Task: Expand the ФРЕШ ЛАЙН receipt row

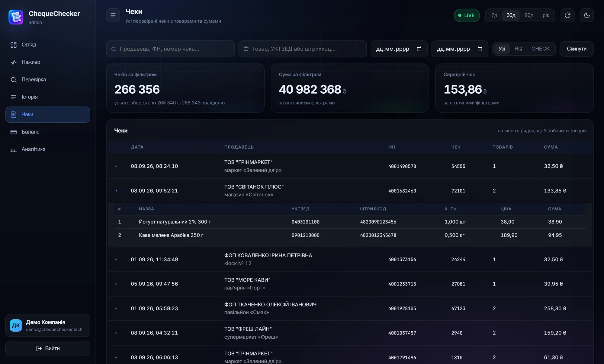Action: 350,333
